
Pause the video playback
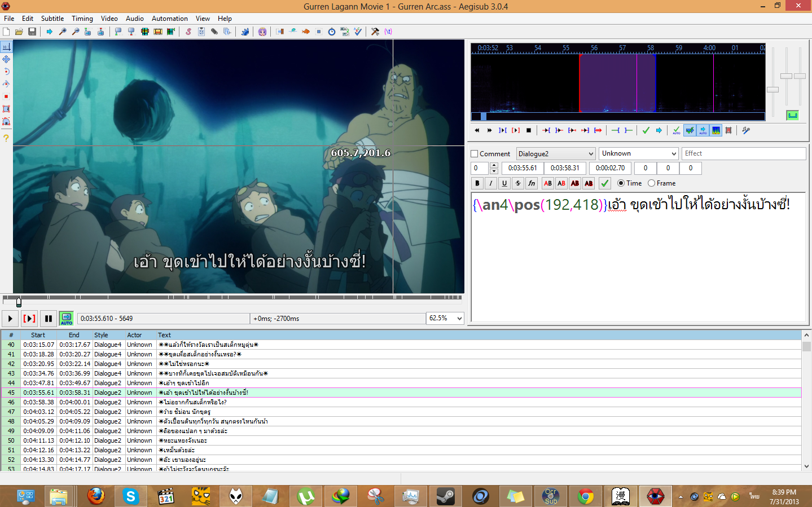pos(49,319)
